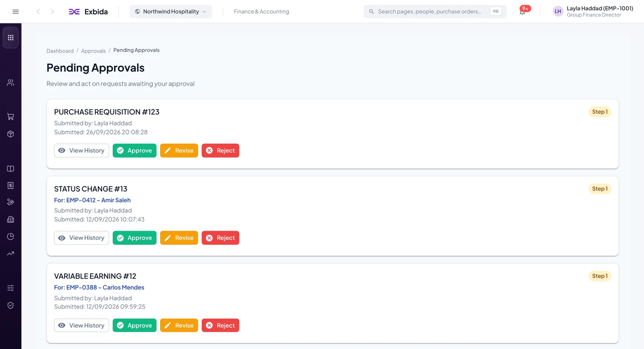Open EMP-0388 Carlos Mendes employee link

99,287
